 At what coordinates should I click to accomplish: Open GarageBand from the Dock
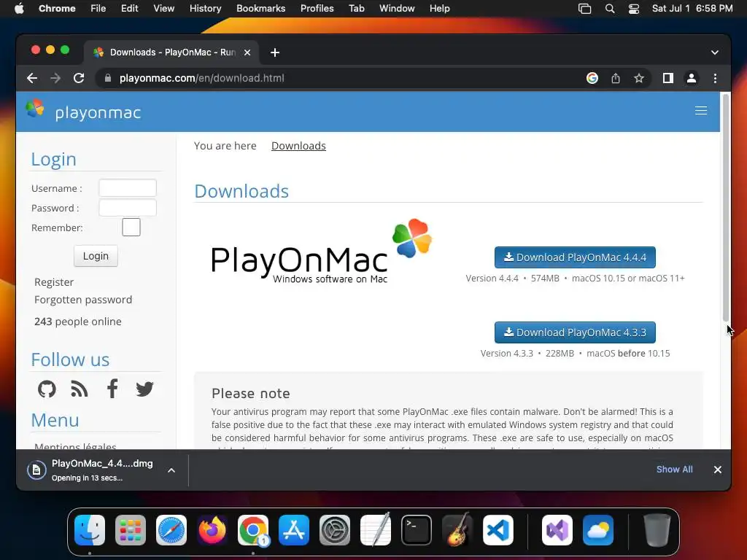pyautogui.click(x=457, y=530)
